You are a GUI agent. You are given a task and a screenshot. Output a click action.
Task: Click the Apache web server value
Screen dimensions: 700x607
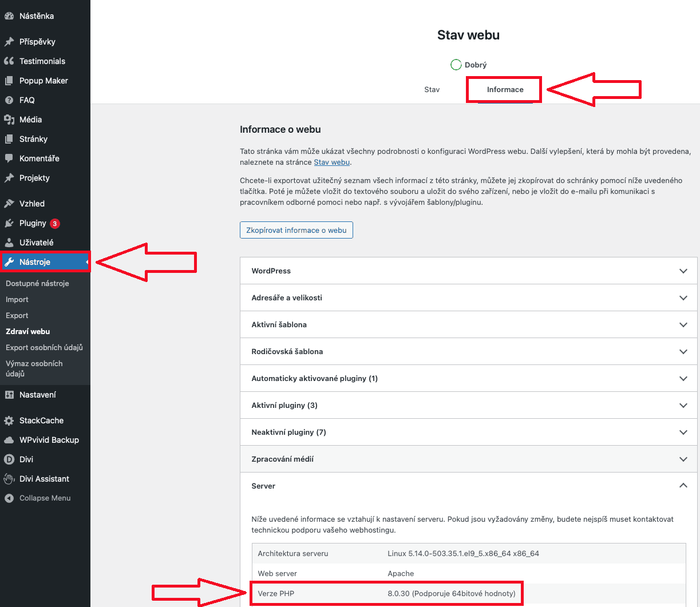pyautogui.click(x=401, y=573)
